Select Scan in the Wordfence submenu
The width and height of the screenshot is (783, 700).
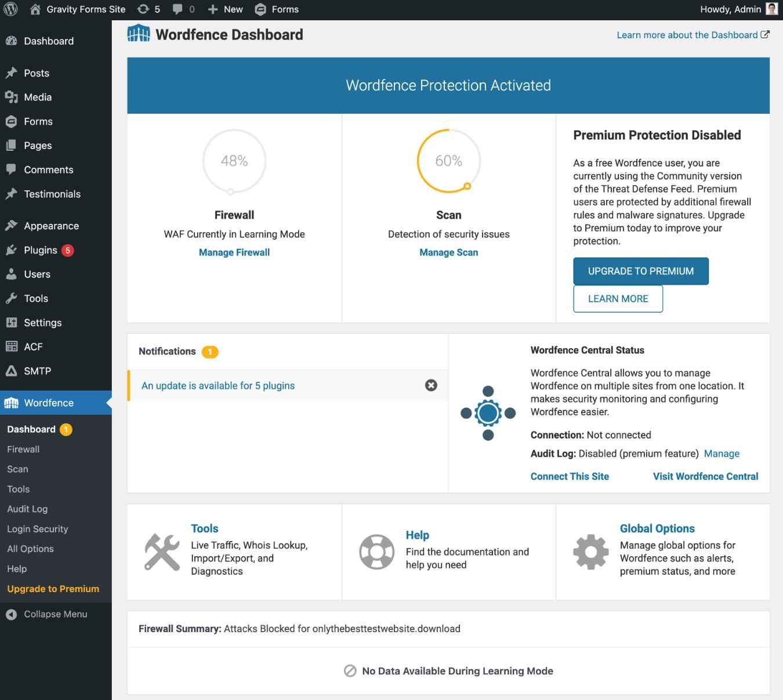tap(17, 469)
